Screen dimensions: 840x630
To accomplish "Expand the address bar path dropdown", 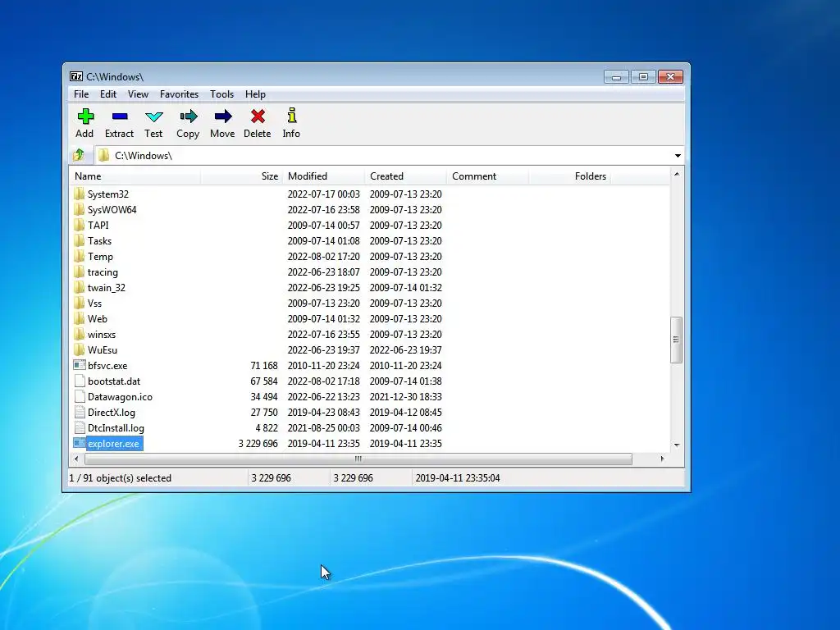I will (678, 155).
